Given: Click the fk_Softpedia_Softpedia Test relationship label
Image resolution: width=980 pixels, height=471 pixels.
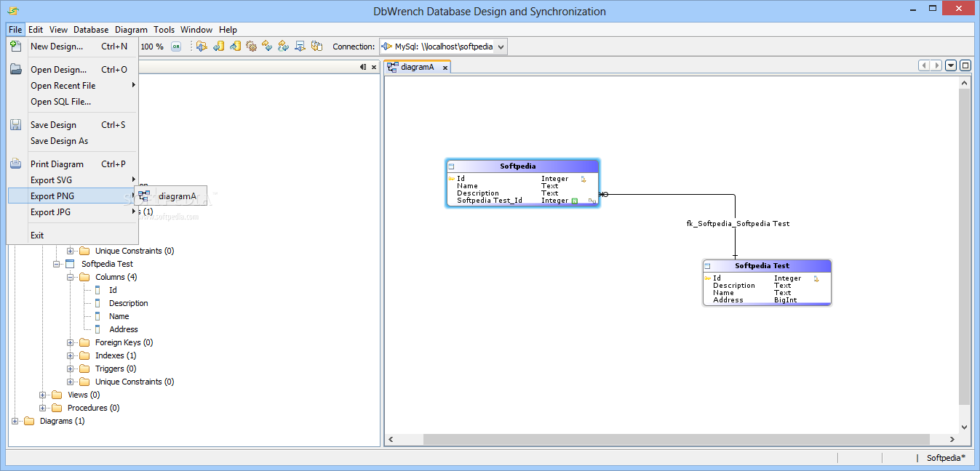Looking at the screenshot, I should pyautogui.click(x=738, y=224).
